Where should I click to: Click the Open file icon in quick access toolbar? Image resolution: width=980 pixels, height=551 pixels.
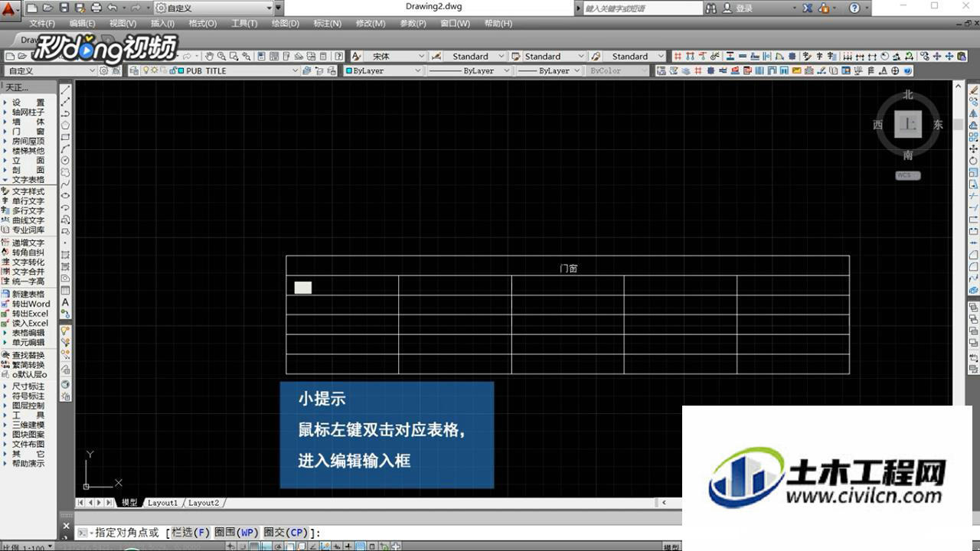47,8
